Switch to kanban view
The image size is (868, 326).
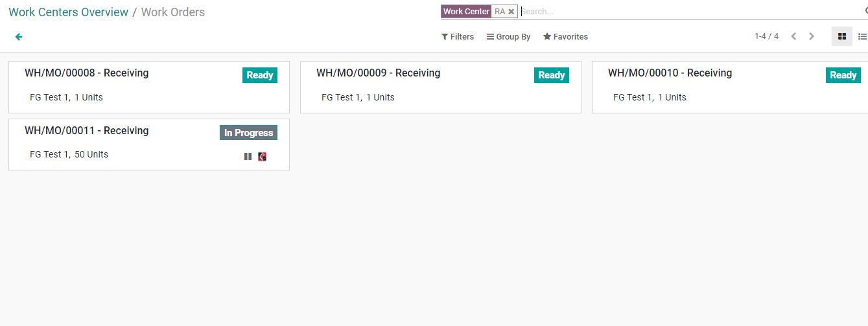842,36
